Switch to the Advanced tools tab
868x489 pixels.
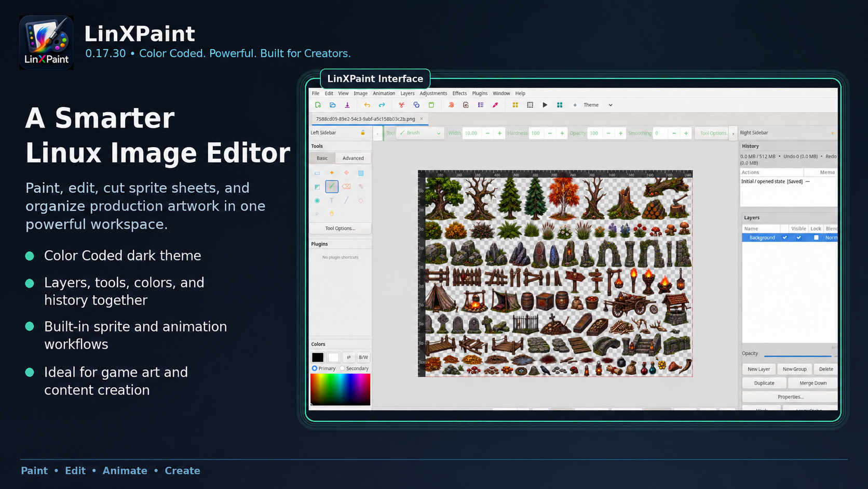click(353, 158)
